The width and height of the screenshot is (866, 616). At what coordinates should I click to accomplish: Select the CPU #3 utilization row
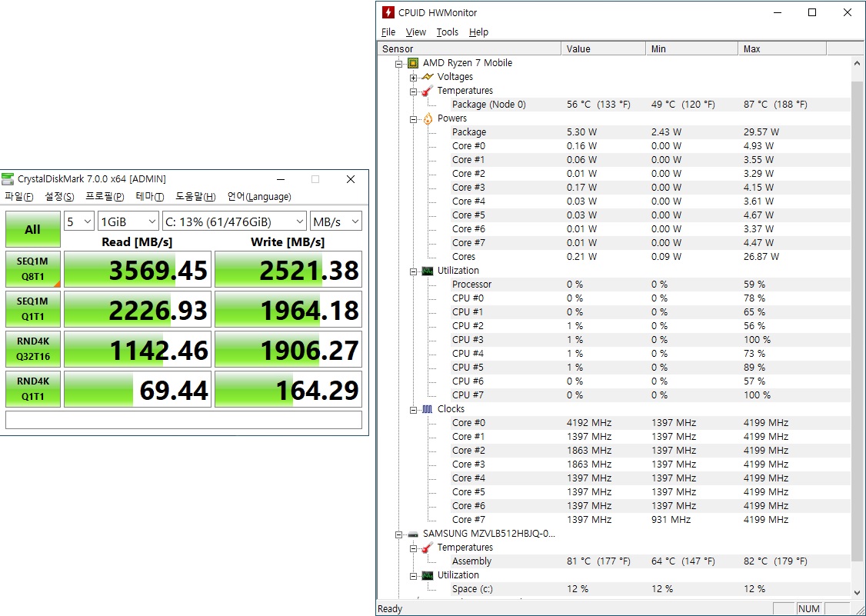tap(650, 340)
